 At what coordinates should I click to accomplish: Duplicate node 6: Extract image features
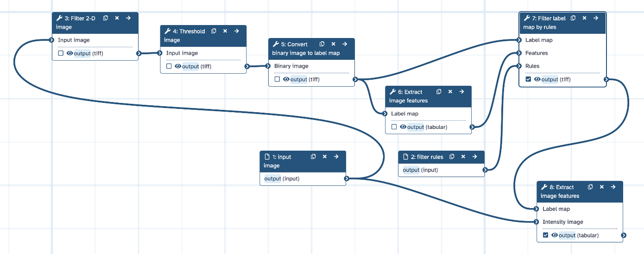coord(439,92)
